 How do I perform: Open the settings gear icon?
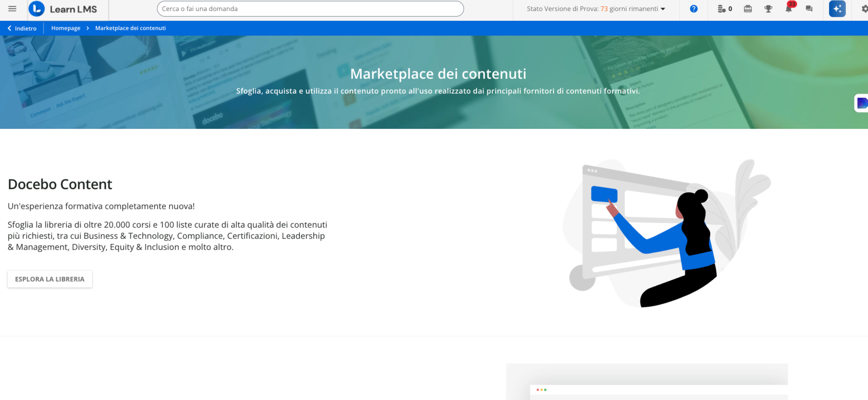(x=864, y=9)
